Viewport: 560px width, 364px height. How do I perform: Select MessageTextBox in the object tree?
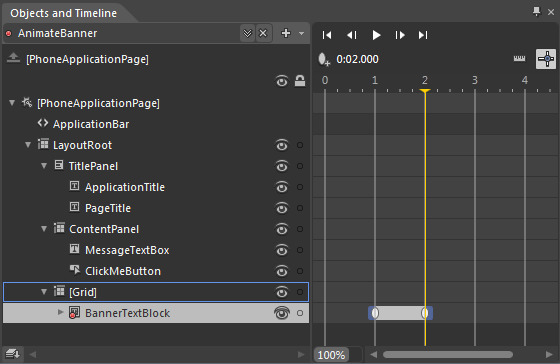(127, 250)
